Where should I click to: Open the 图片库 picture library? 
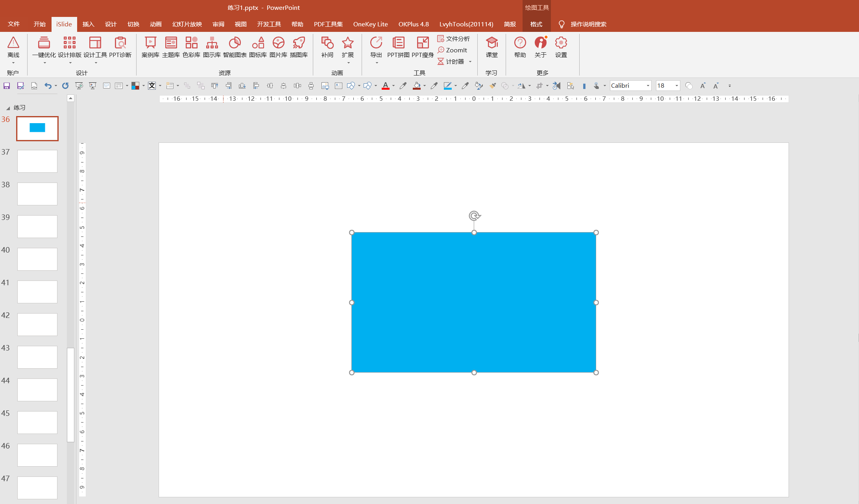[278, 47]
